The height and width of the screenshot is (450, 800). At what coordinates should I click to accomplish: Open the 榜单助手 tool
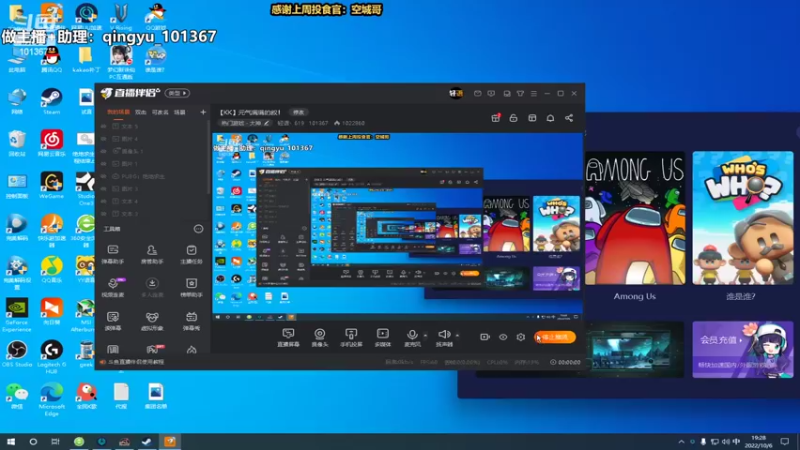pos(191,287)
